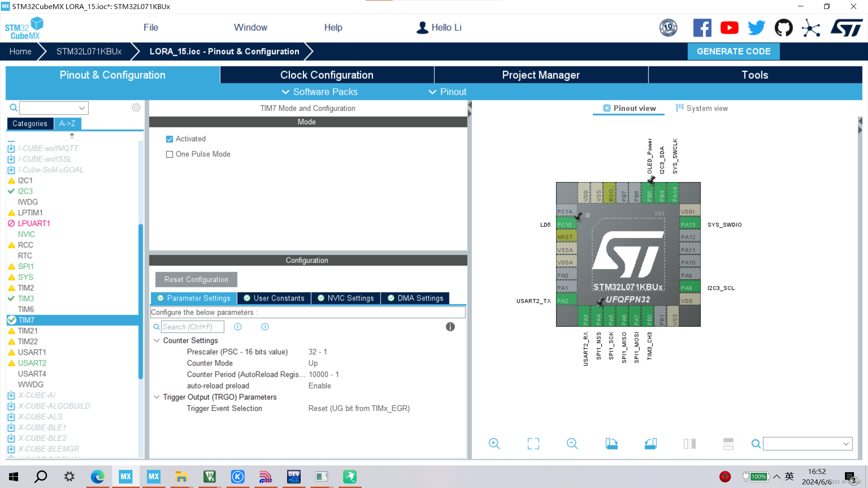Click the 10-year anniversary badge icon
The width and height of the screenshot is (868, 488).
[668, 28]
